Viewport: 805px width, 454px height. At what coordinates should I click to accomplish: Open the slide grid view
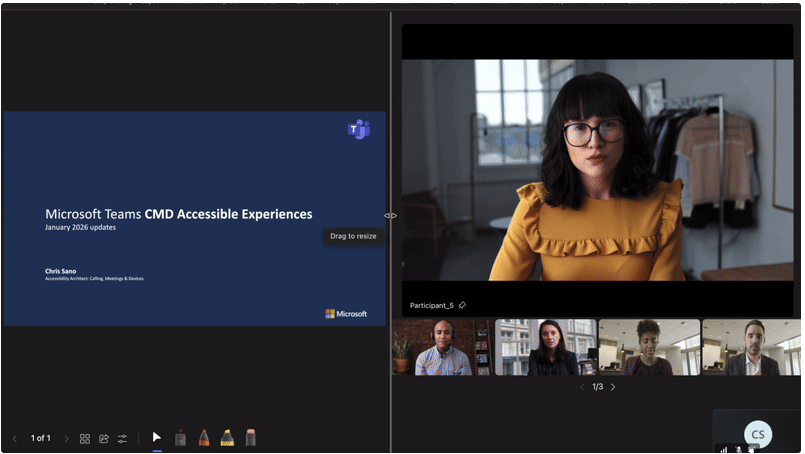(x=85, y=439)
